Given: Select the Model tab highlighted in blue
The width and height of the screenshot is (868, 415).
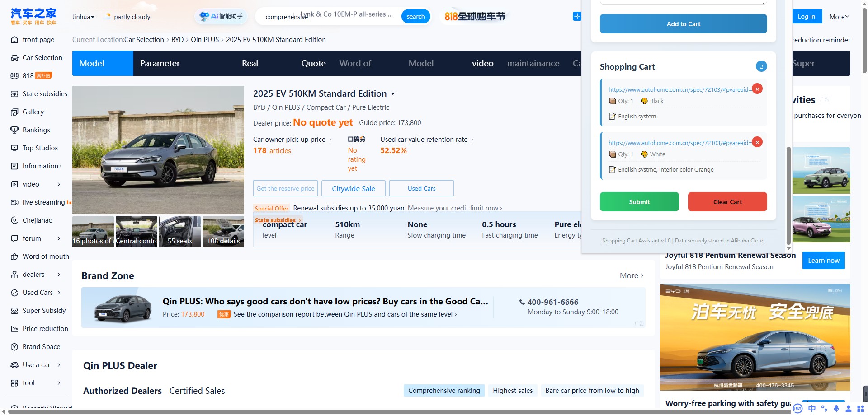Looking at the screenshot, I should [x=103, y=63].
